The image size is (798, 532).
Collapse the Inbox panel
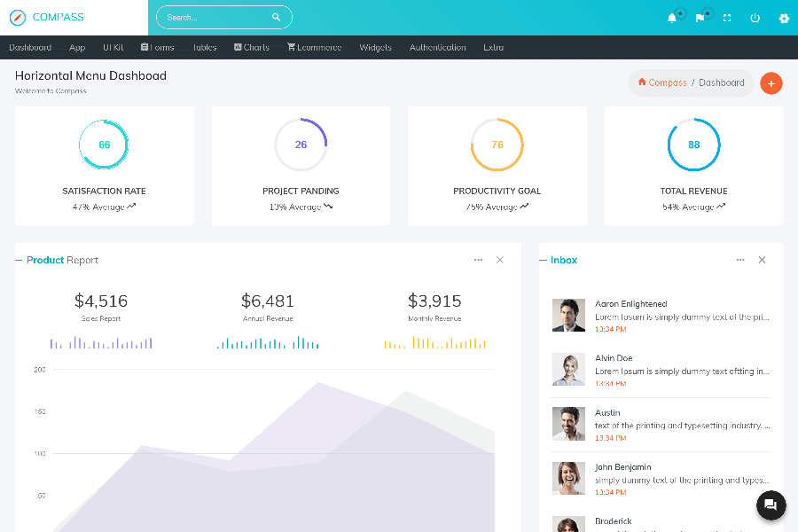(x=544, y=260)
